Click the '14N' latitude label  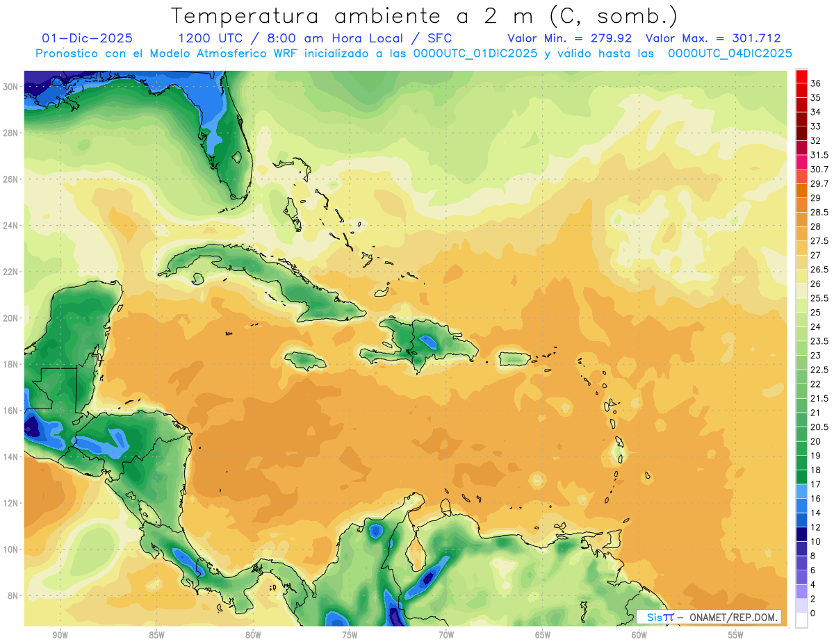(x=10, y=456)
